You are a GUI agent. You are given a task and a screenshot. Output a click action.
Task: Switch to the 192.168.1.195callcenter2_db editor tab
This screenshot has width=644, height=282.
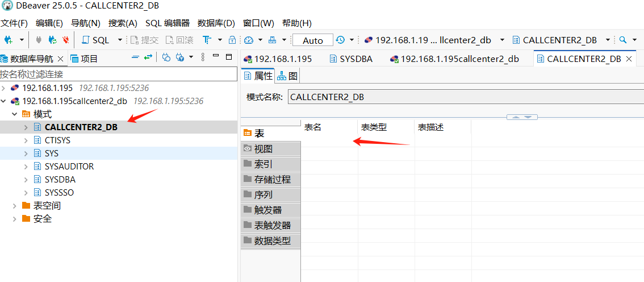click(x=455, y=59)
